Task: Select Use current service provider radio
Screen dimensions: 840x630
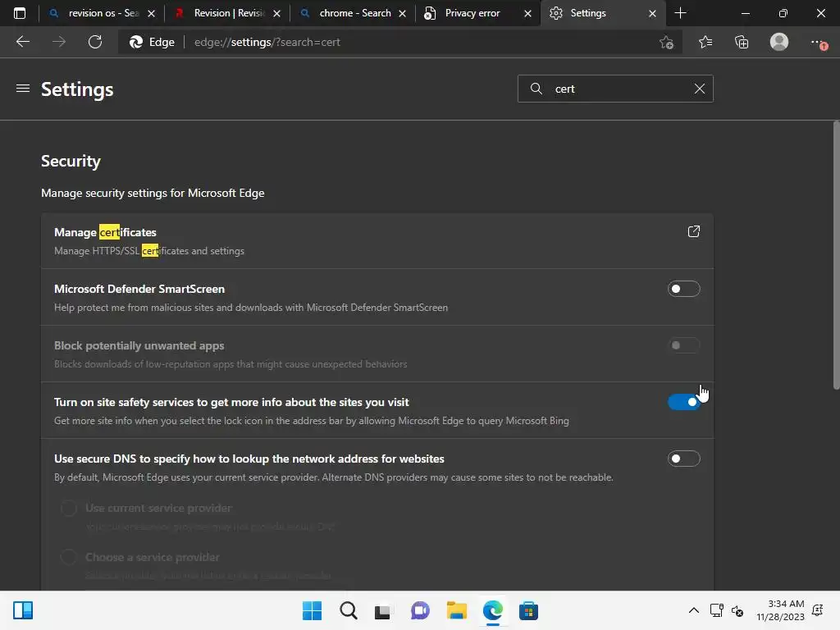Action: 69,508
